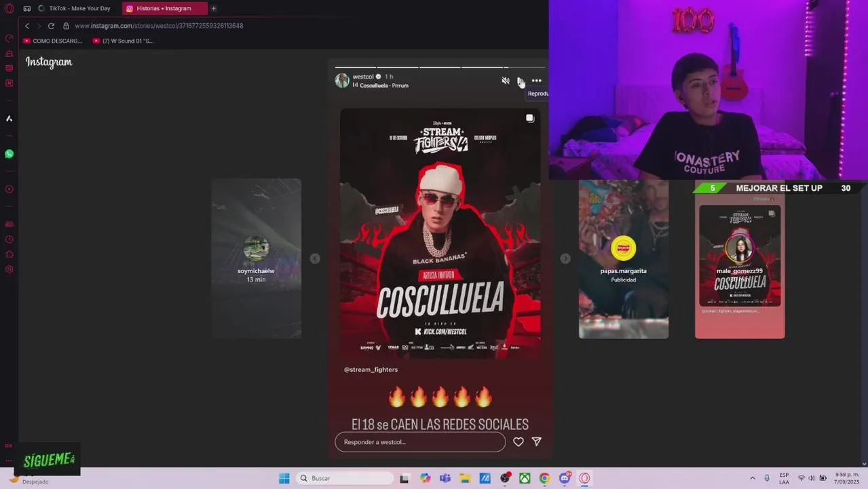Open westcol profile picture in story header
The height and width of the screenshot is (489, 868).
342,81
